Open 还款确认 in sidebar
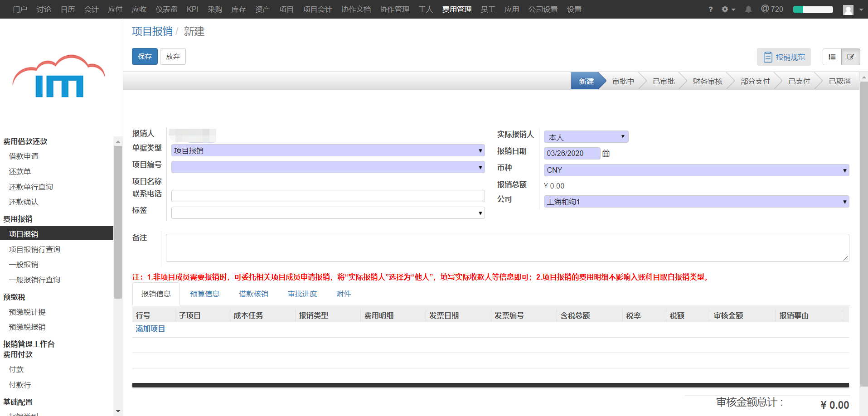The height and width of the screenshot is (416, 868). coord(24,202)
